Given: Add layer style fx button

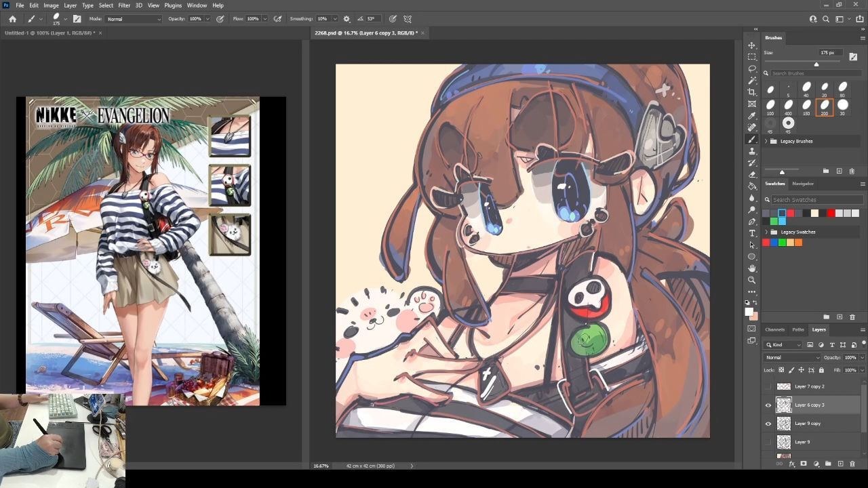Looking at the screenshot, I should click(791, 464).
